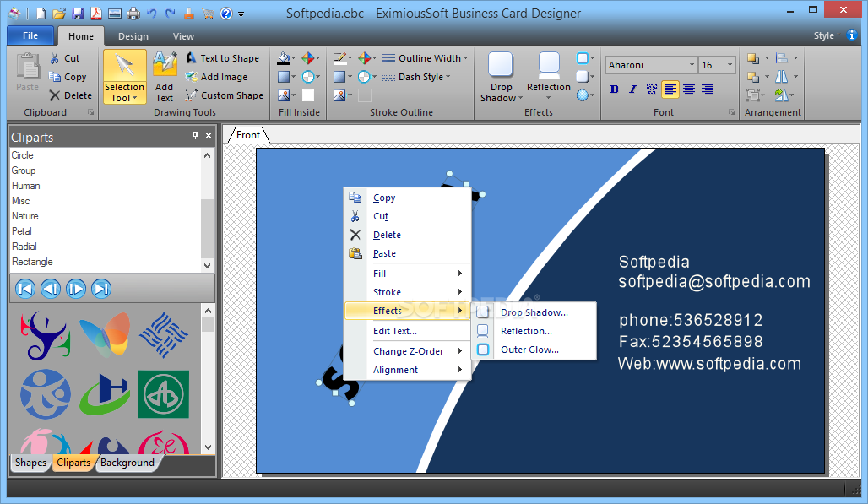Viewport: 868px width, 504px height.
Task: Open Font group dialog launcher
Action: (731, 112)
